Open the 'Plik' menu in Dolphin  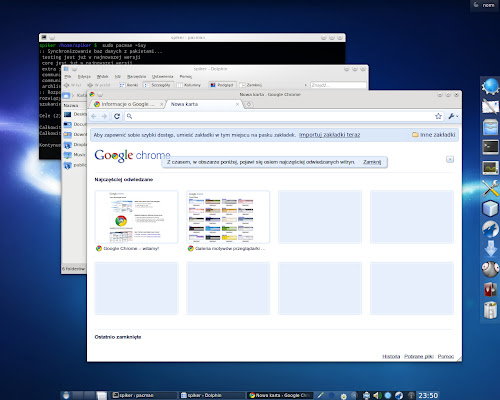[68, 77]
